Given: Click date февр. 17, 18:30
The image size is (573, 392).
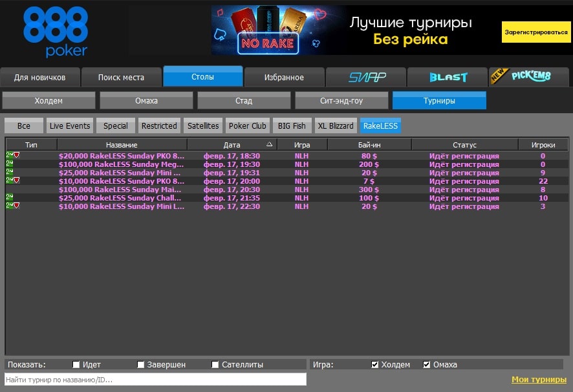Looking at the screenshot, I should (232, 156).
